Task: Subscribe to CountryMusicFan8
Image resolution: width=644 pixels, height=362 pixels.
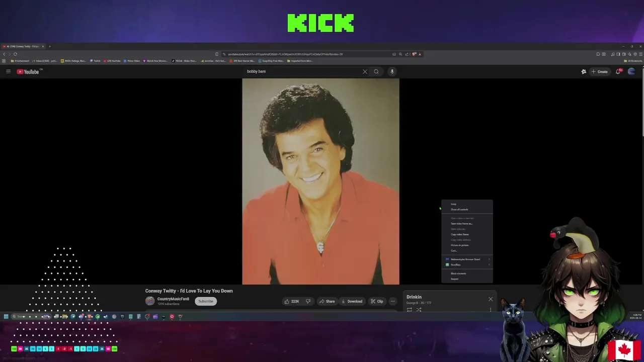Action: tap(206, 301)
